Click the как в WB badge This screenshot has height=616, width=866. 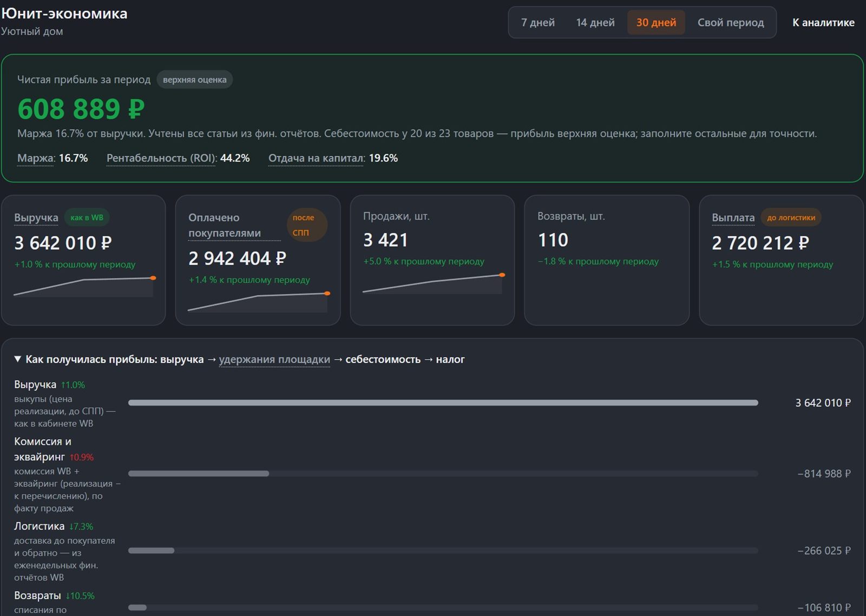coord(87,217)
